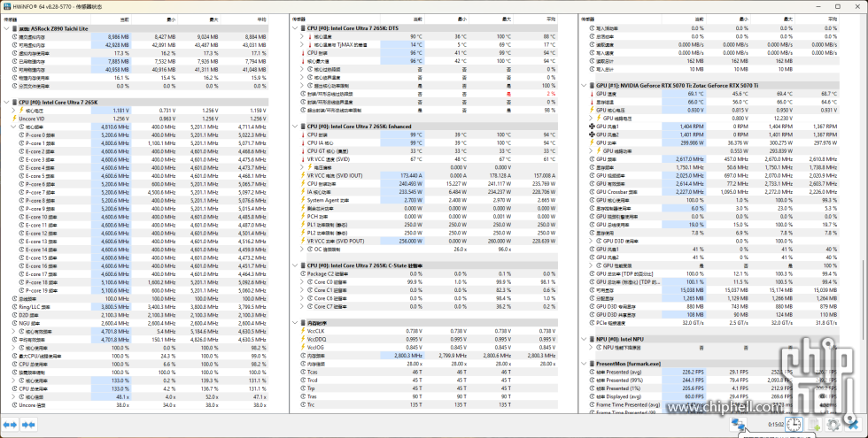This screenshot has width=868, height=438.
Task: Expand the Core C0 row
Action: click(x=302, y=282)
